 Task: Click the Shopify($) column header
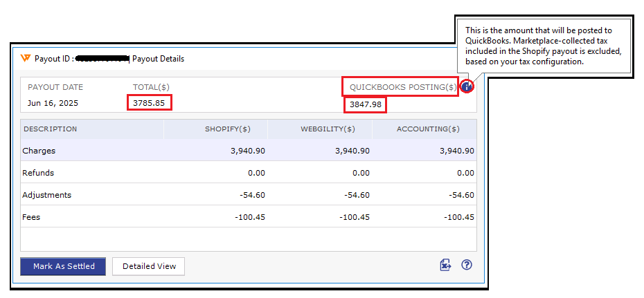[227, 129]
